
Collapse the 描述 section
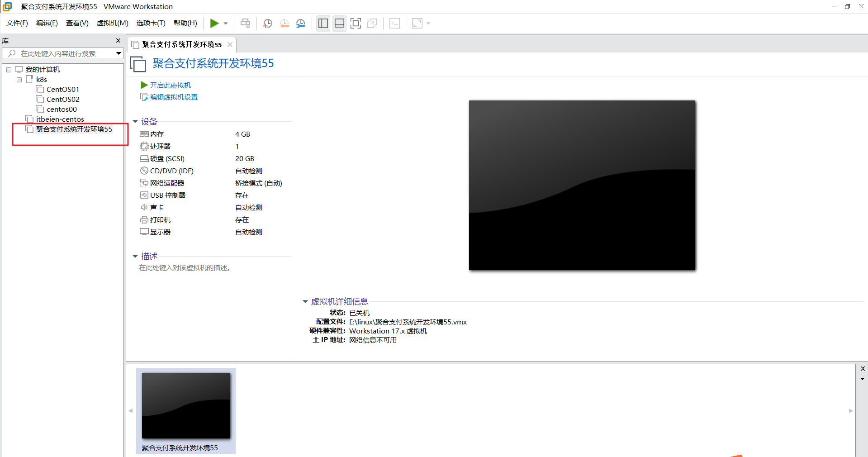(x=135, y=257)
